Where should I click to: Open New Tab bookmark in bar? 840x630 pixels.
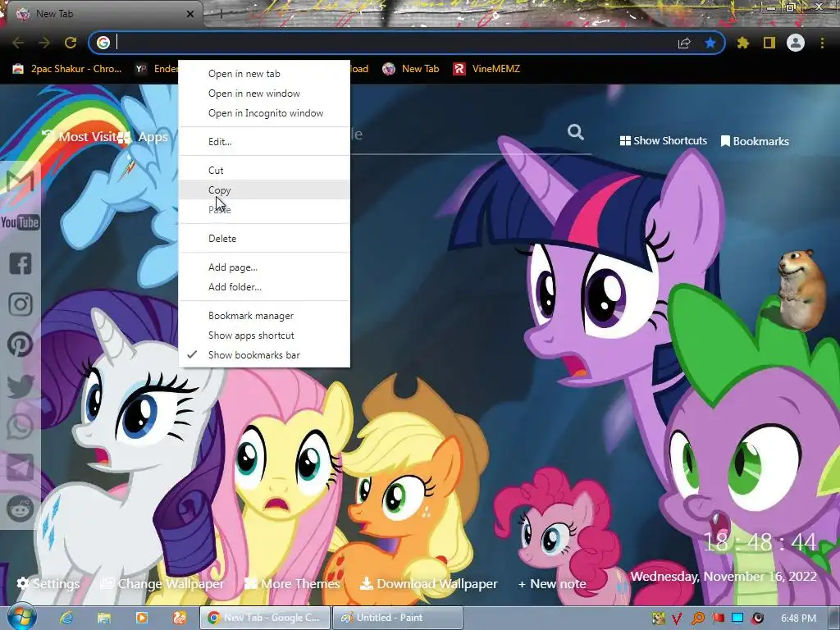point(410,69)
